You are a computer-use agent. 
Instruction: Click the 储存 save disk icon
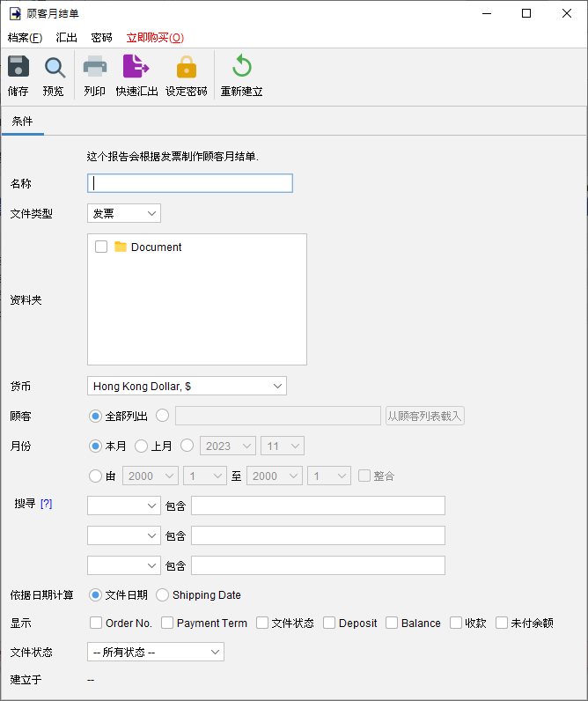click(18, 67)
